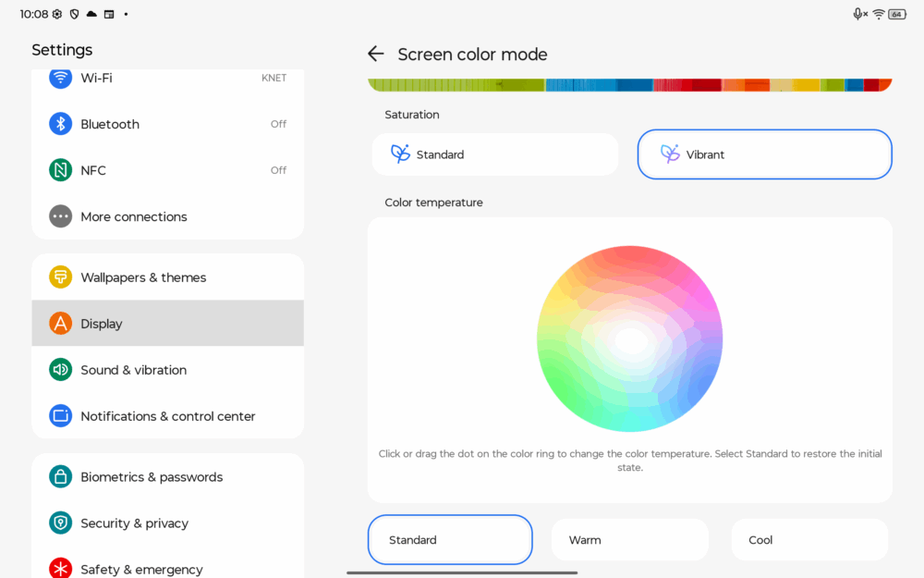Tap the Screen color mode title
Viewport: 924px width, 578px height.
pos(472,55)
